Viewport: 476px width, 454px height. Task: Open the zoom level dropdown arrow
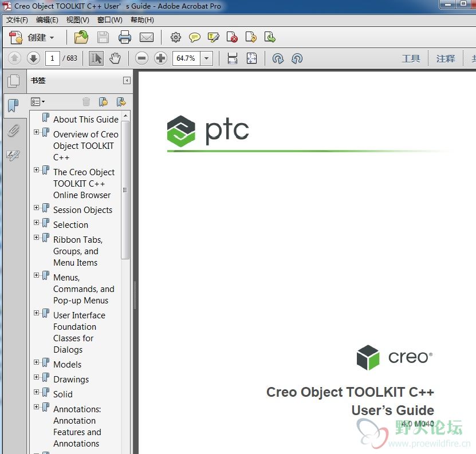206,58
